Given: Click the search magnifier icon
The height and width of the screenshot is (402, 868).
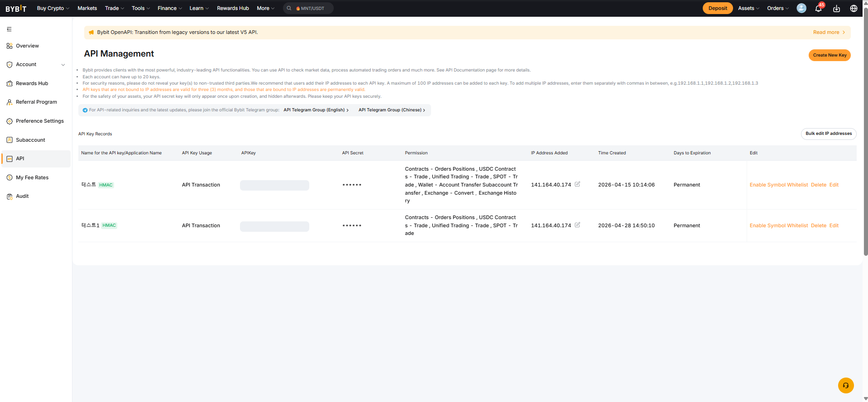Looking at the screenshot, I should [x=289, y=8].
